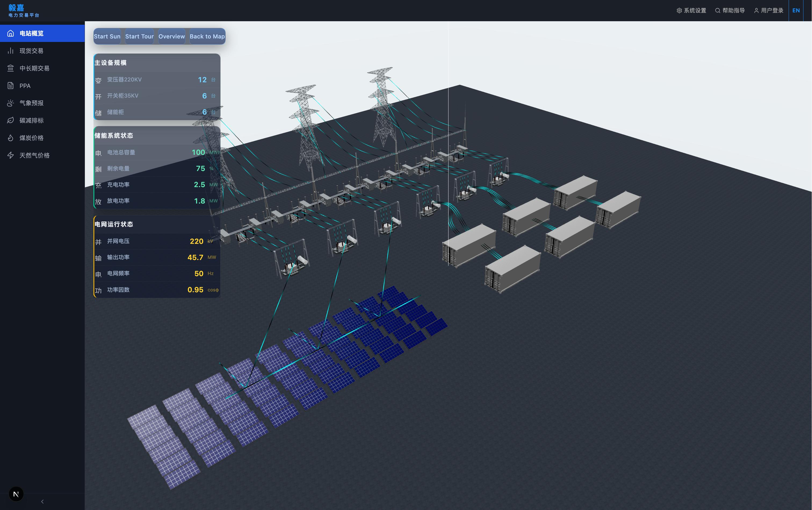Click the Start Tour button
The height and width of the screenshot is (510, 812).
tap(139, 37)
